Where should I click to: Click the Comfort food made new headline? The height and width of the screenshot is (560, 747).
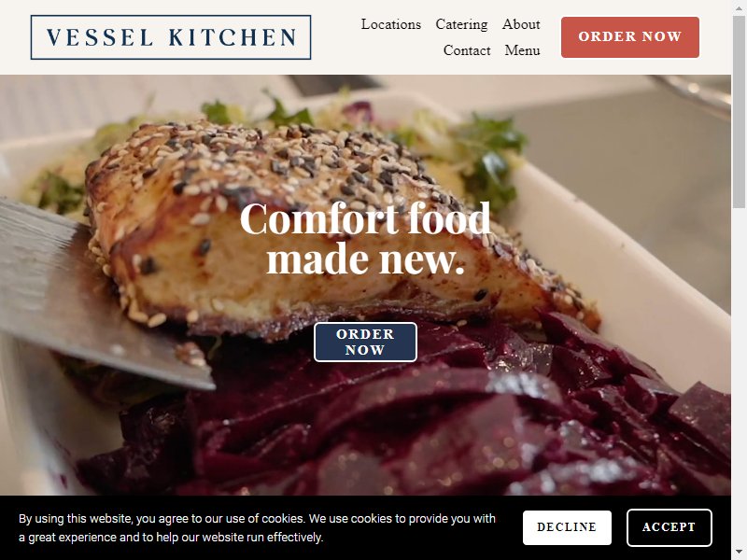[365, 238]
